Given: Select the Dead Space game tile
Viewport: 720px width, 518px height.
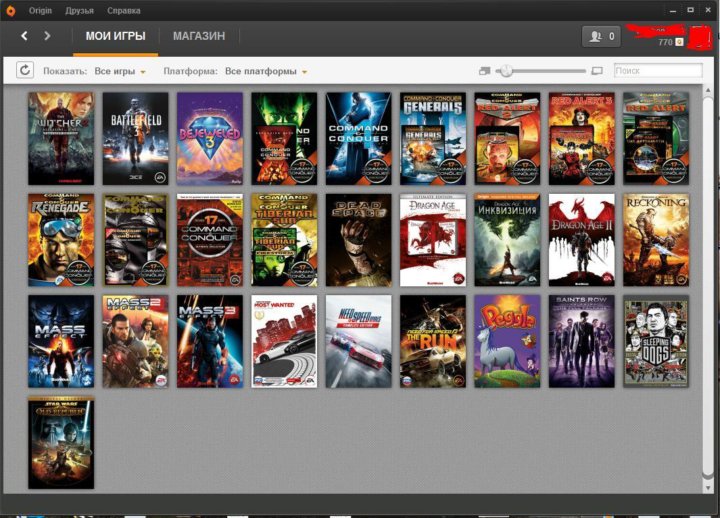Looking at the screenshot, I should (359, 240).
